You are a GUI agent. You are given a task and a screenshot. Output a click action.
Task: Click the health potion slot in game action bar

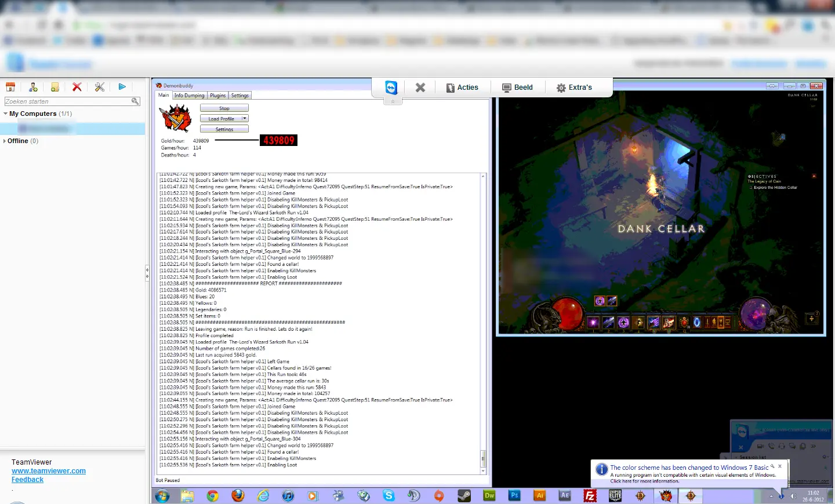[x=684, y=323]
